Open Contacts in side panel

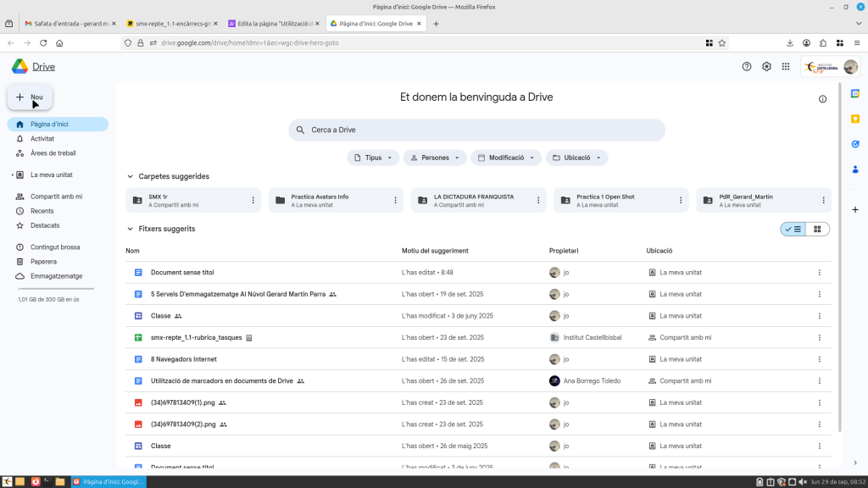click(x=855, y=169)
